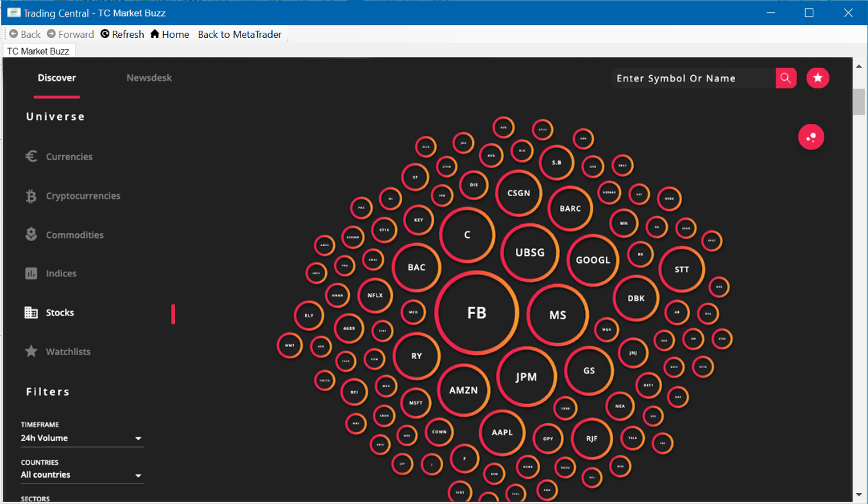Select the AMZN bubble
Screen dimensions: 868x504
(463, 390)
